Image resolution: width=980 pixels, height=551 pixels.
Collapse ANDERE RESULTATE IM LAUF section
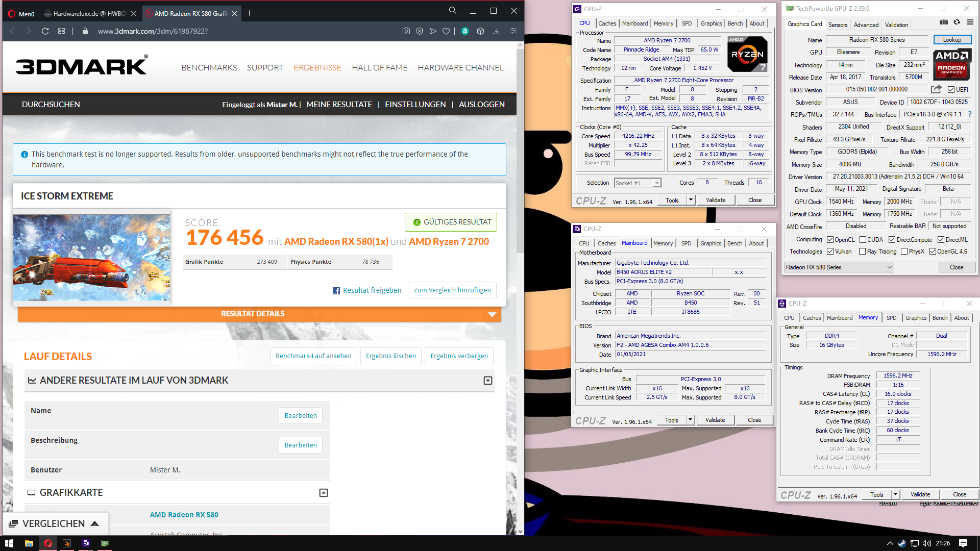coord(488,381)
